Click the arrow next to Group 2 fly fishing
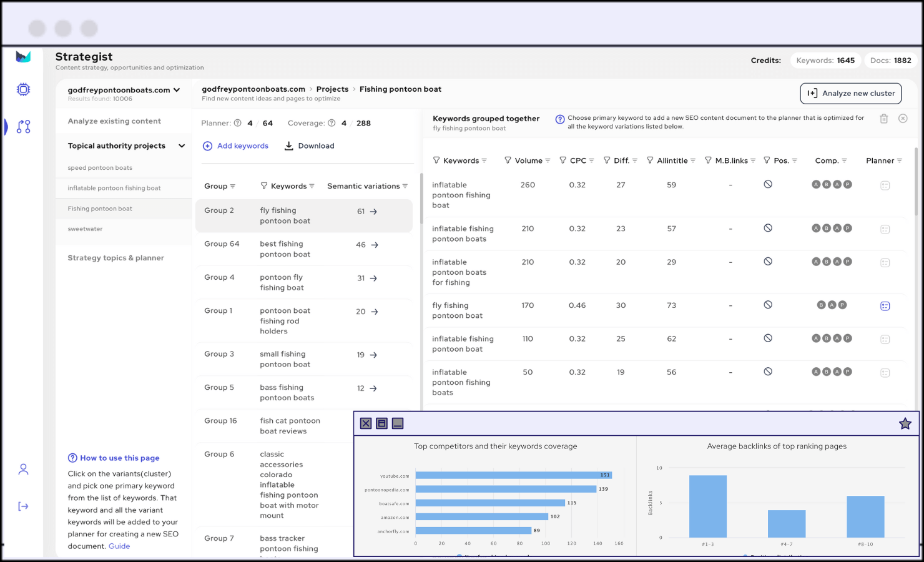Viewport: 924px width, 562px height. [x=375, y=211]
